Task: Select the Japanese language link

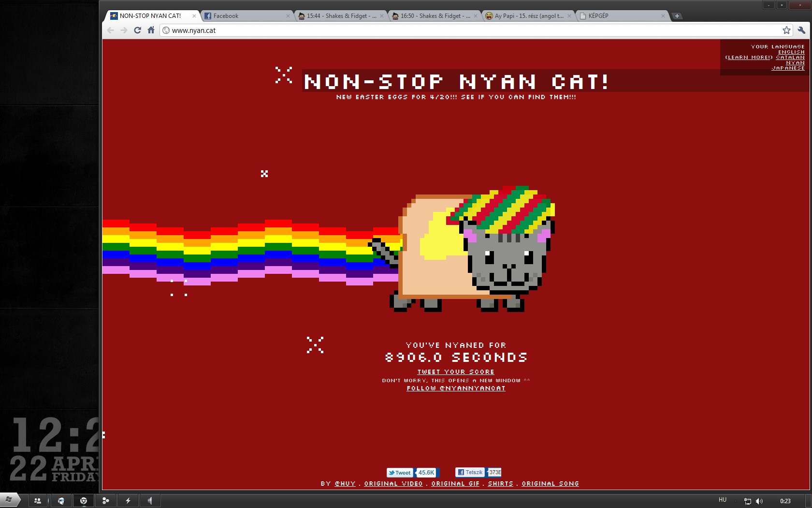Action: tap(788, 68)
